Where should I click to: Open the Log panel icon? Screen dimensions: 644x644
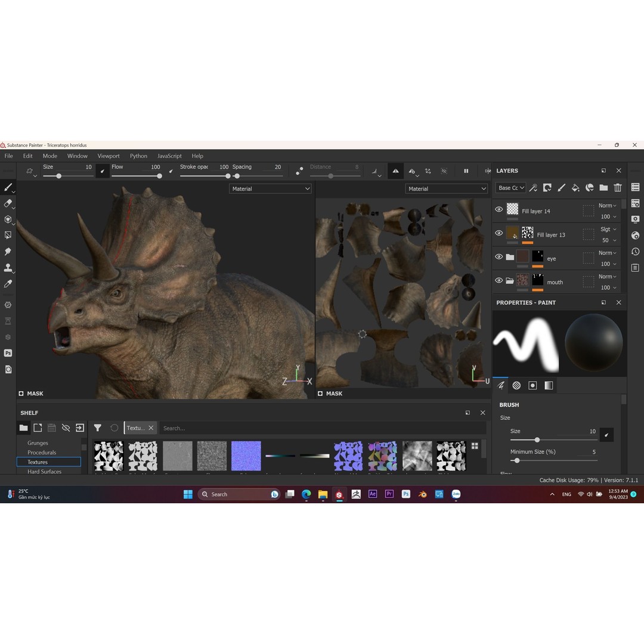coord(636,268)
